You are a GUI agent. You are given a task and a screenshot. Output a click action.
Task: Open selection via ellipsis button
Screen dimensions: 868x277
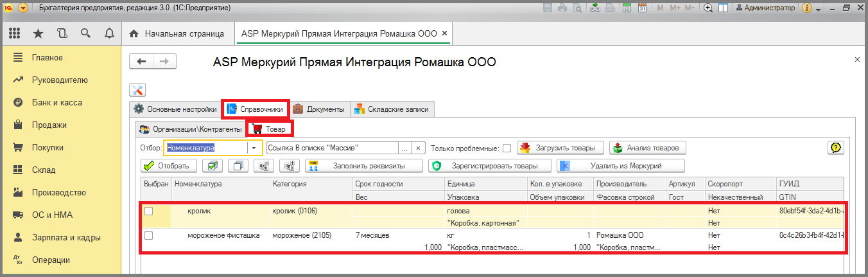pos(404,148)
